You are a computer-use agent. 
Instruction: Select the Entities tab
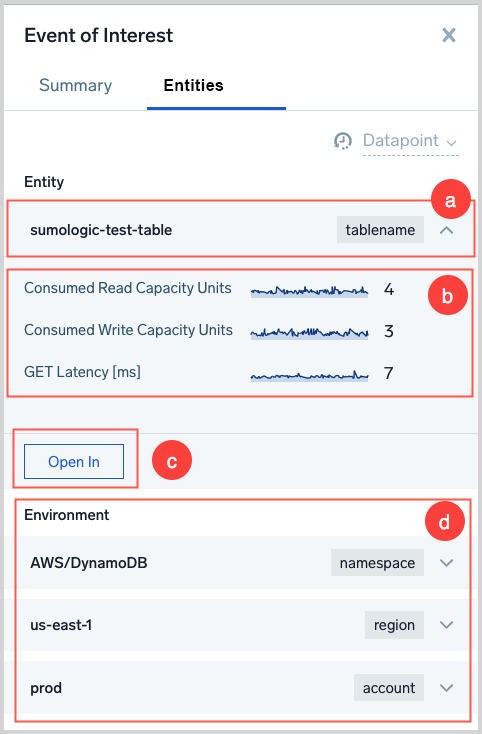[193, 85]
